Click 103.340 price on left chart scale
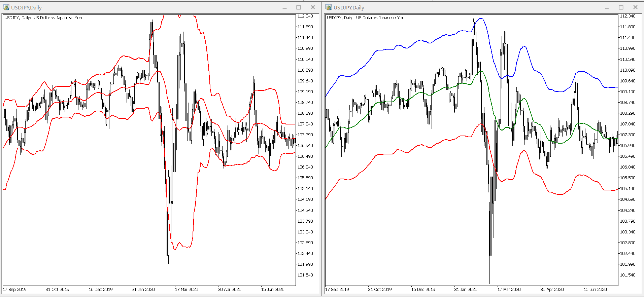Screen dimensions: 644x297 (305, 232)
